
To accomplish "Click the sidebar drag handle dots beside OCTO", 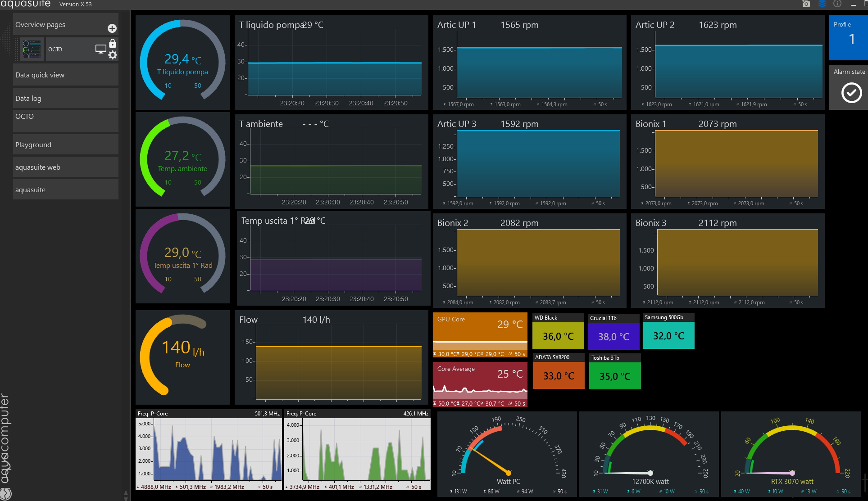I will [x=17, y=50].
